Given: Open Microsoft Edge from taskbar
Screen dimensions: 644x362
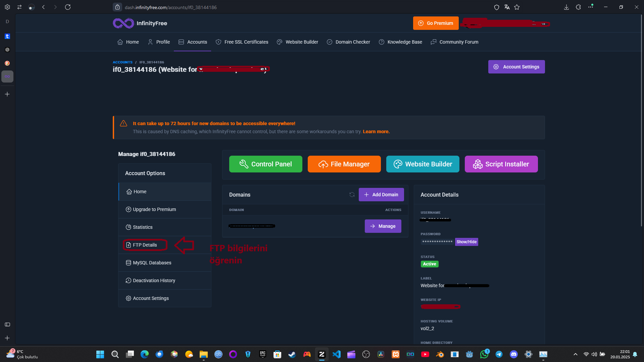Looking at the screenshot, I should (x=145, y=354).
